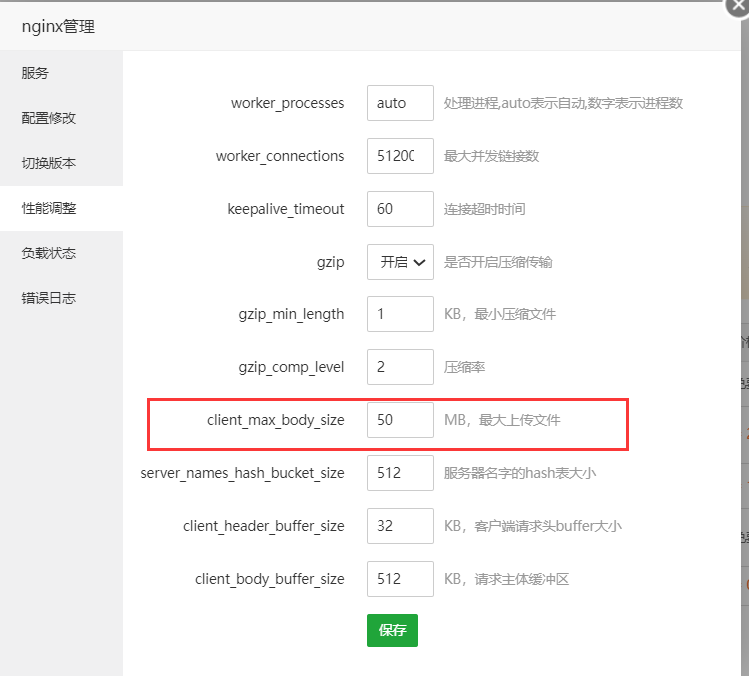
Task: Click the gzip_min_length input field
Action: (400, 314)
